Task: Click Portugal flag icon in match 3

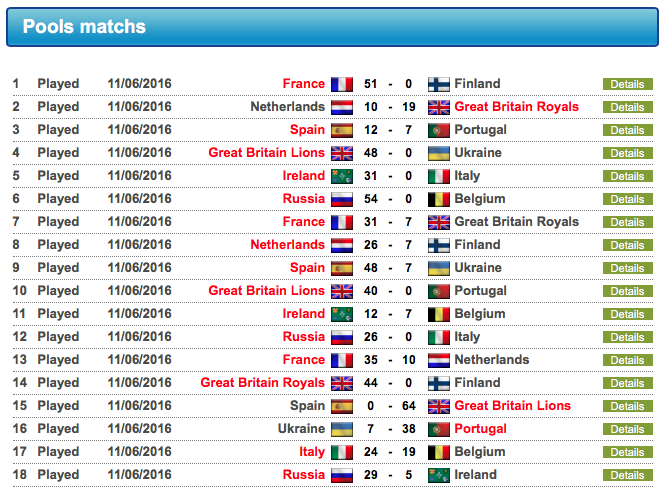Action: [x=438, y=130]
